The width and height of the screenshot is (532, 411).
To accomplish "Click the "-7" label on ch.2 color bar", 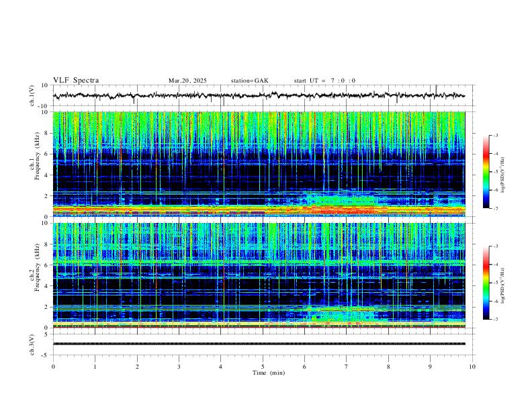I will click(x=495, y=320).
